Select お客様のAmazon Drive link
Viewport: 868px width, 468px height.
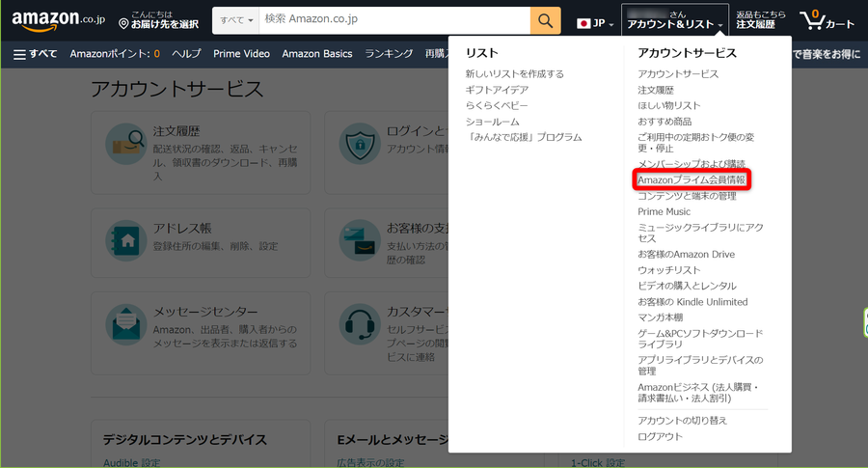[x=687, y=254]
